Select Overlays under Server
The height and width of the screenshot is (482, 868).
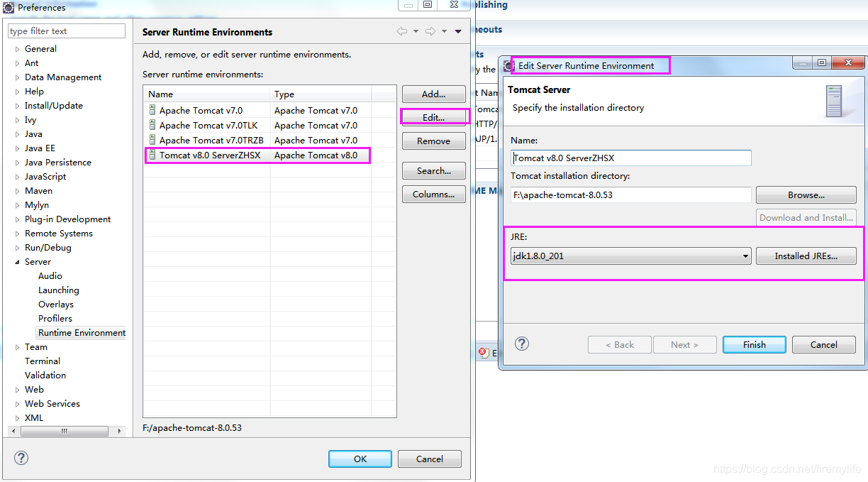[56, 305]
